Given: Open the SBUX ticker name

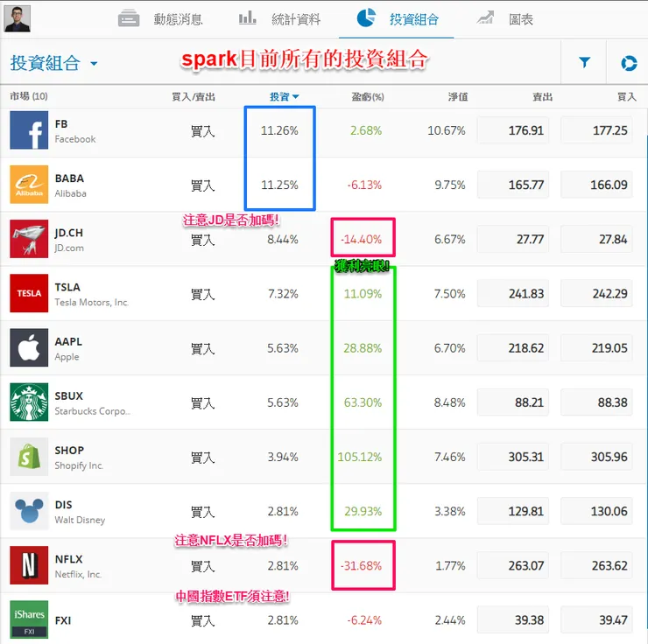Looking at the screenshot, I should point(69,395).
